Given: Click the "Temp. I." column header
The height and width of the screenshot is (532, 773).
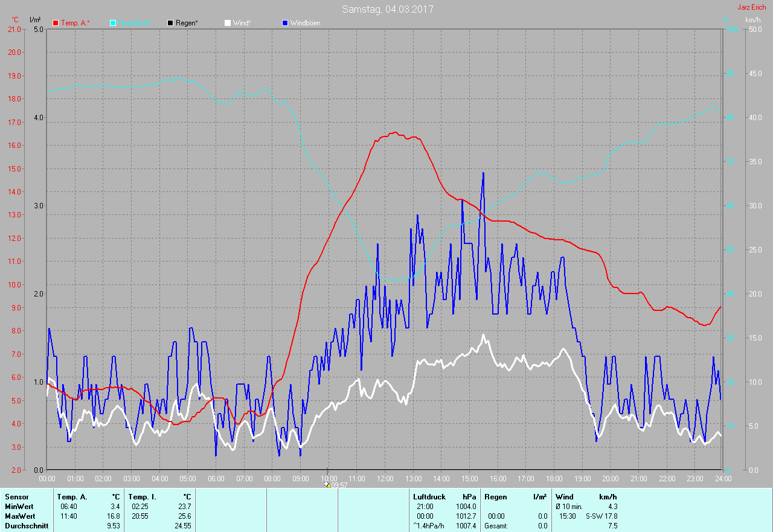Looking at the screenshot, I should (x=143, y=497).
